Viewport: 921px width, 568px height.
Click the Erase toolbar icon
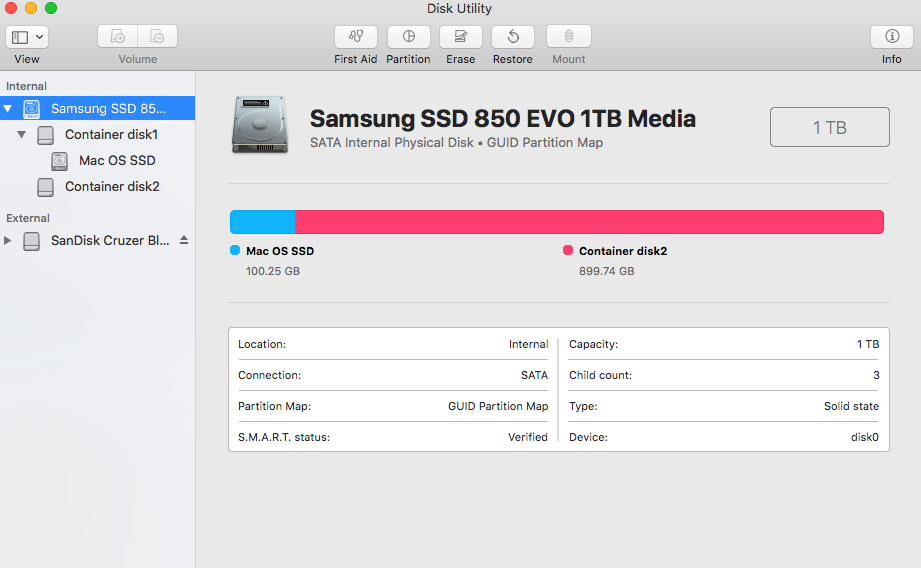(x=460, y=36)
